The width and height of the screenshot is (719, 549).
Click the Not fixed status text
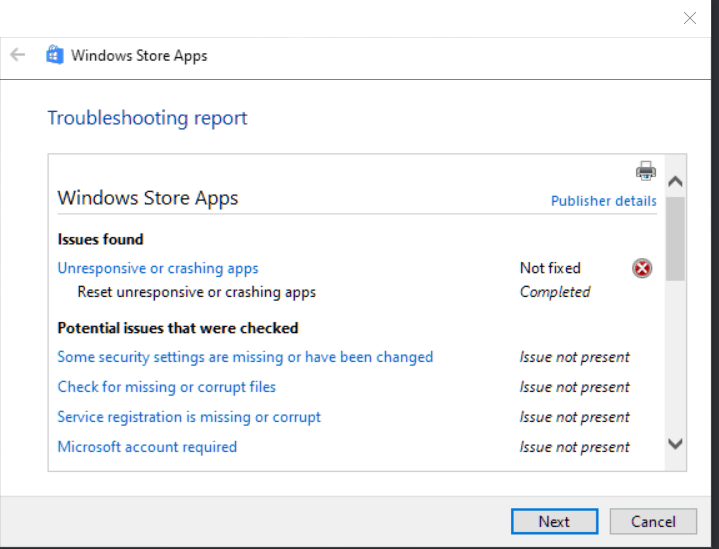coord(550,268)
